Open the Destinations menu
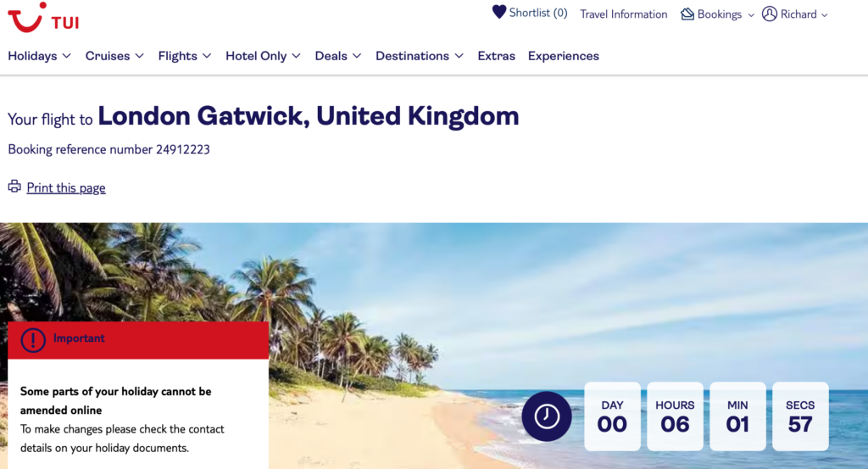Screen dimensions: 868x469 click(420, 56)
